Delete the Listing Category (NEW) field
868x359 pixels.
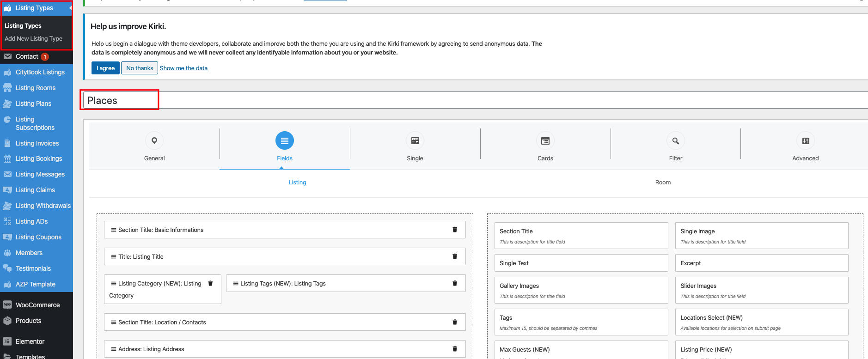tap(210, 283)
